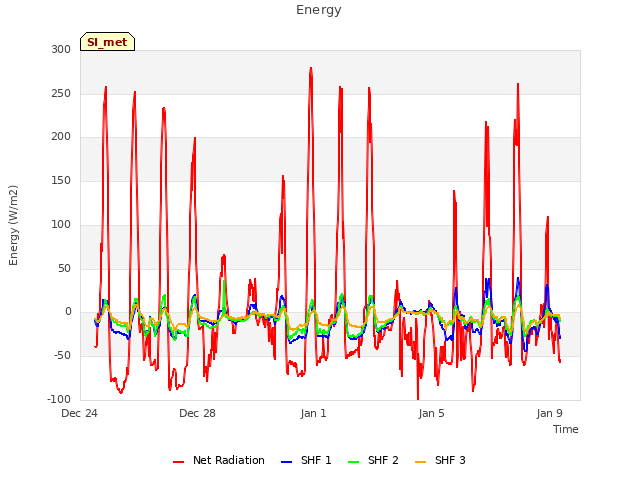Toggle the SHF 1 legend entry
The height and width of the screenshot is (480, 640).
306,461
